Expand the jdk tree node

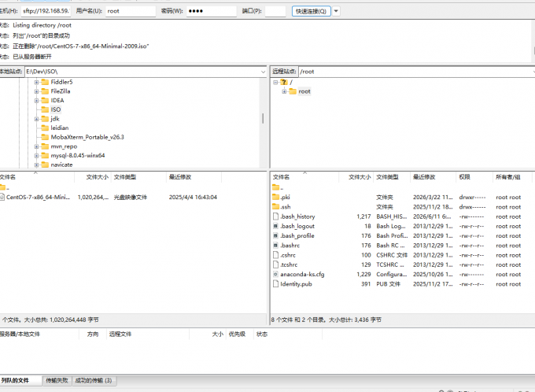pos(36,119)
